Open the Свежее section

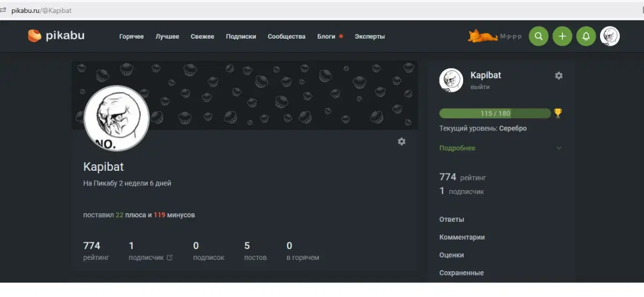click(x=202, y=37)
